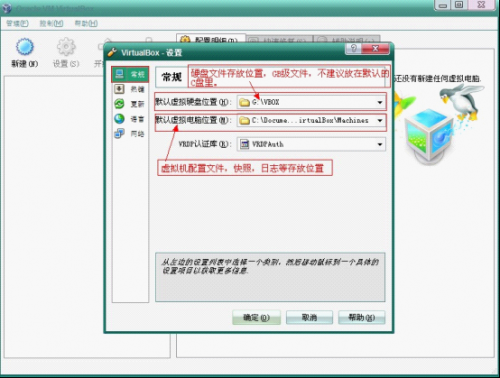Open the 控制 menu in menu bar
The width and height of the screenshot is (500, 378).
(51, 23)
